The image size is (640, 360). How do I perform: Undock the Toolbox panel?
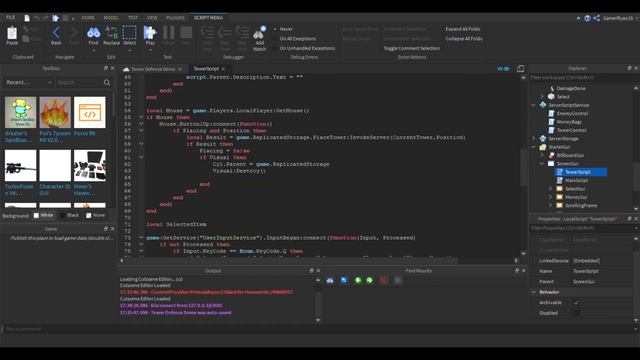pos(106,68)
